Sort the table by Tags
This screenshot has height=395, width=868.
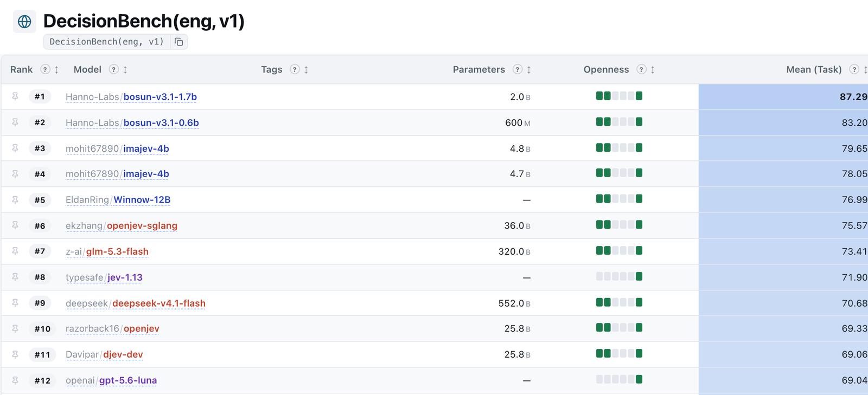pos(306,69)
